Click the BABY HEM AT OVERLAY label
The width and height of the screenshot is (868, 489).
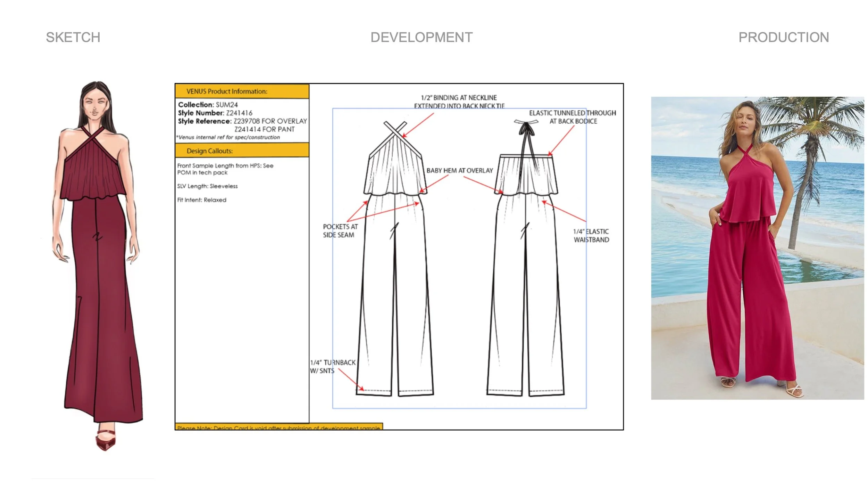coord(459,171)
